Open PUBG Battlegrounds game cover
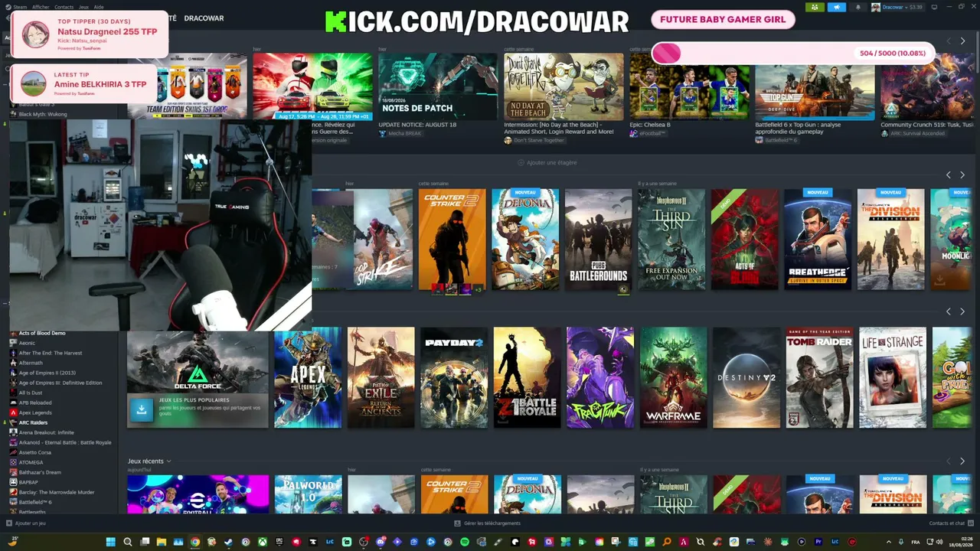The image size is (980, 551). coord(599,240)
